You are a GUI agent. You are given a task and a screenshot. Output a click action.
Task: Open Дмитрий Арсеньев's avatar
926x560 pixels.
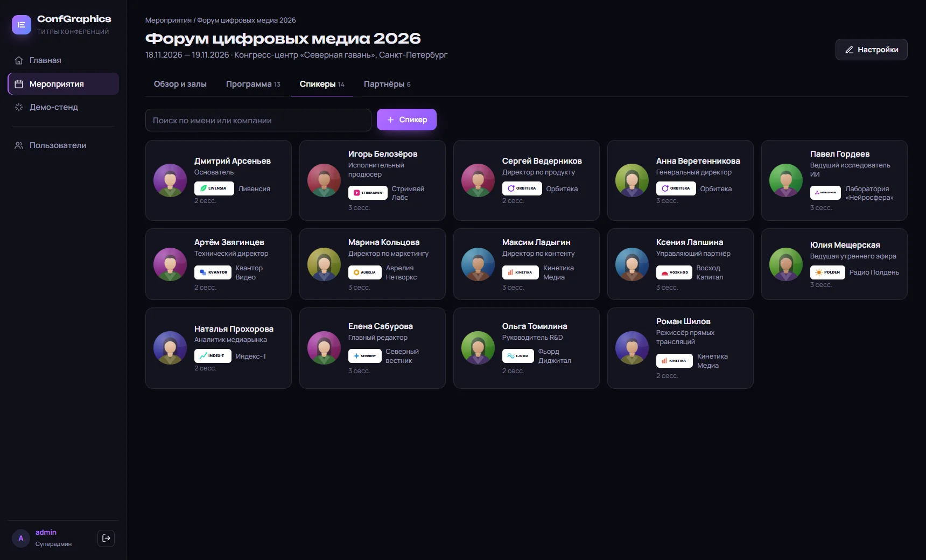[x=170, y=180]
